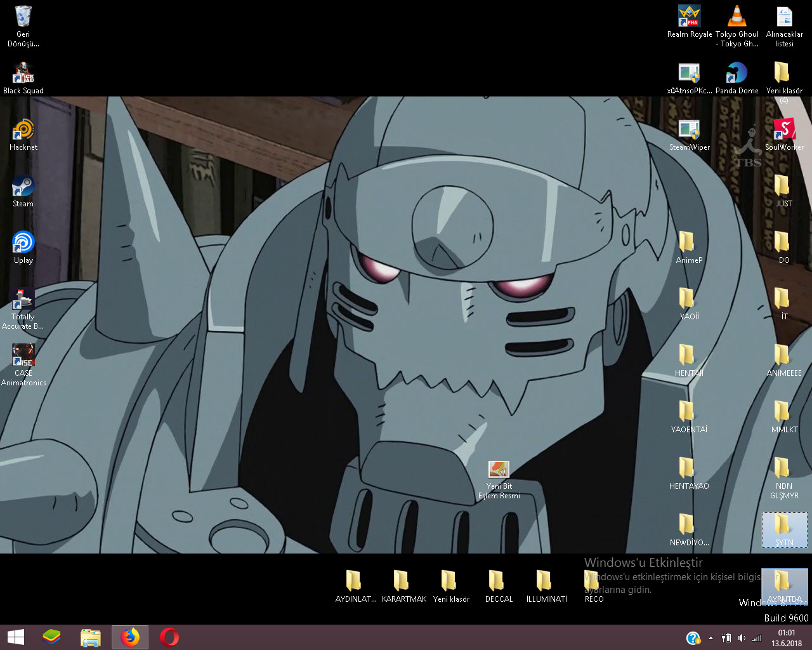Viewport: 812px width, 650px height.
Task: Select the KARARTMAK folder
Action: click(404, 586)
